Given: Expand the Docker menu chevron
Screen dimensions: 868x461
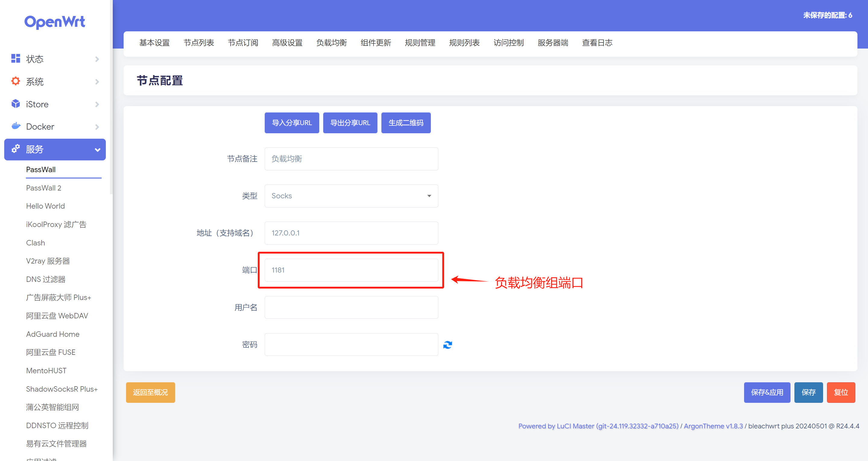Looking at the screenshot, I should [x=97, y=127].
